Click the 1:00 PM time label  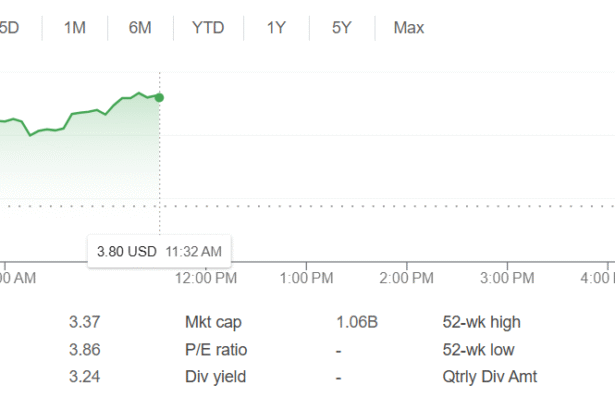307,277
